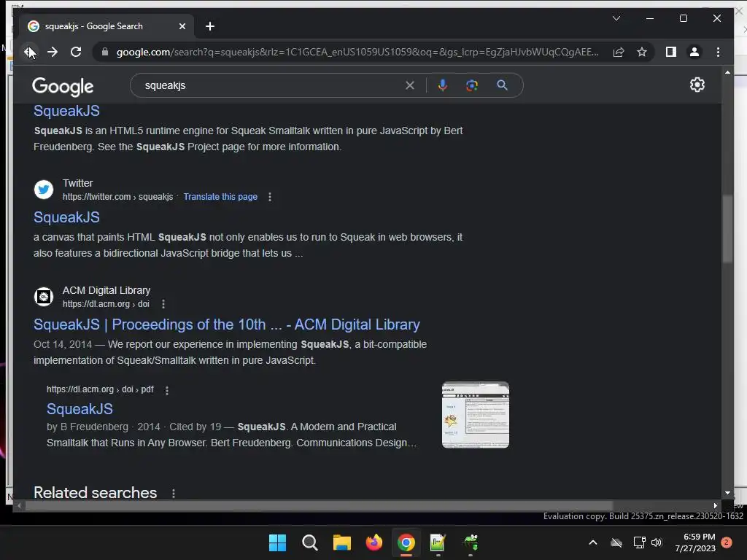Open the Twitter SqueakJS result title
Screen dimensions: 747x560
click(66, 217)
